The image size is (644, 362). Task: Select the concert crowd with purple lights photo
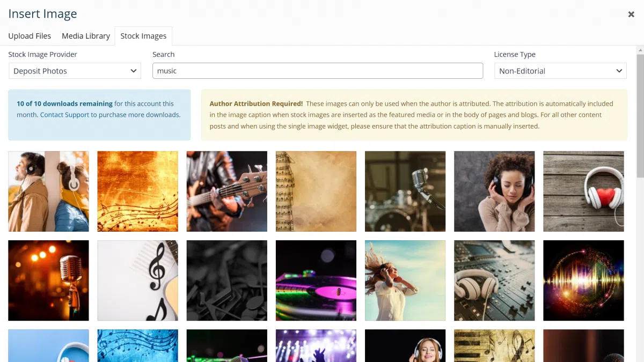click(x=316, y=346)
